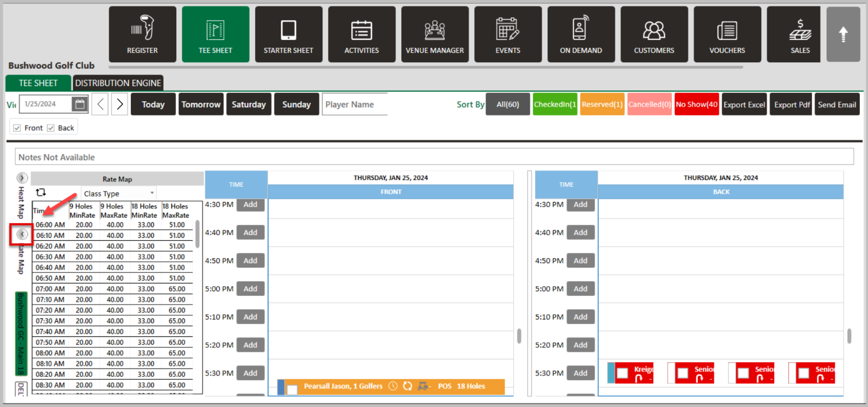This screenshot has height=407, width=868.
Task: Toggle the Front checkbox
Action: coord(17,128)
